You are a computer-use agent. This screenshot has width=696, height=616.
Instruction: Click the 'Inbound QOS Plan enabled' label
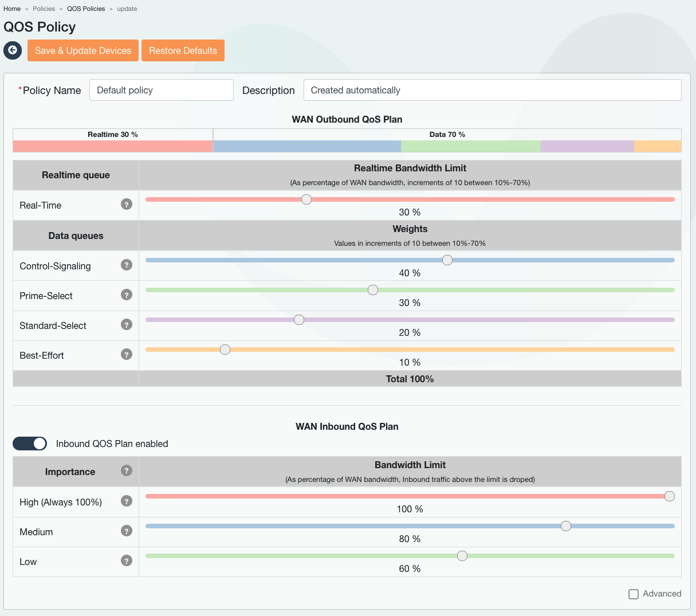(112, 444)
